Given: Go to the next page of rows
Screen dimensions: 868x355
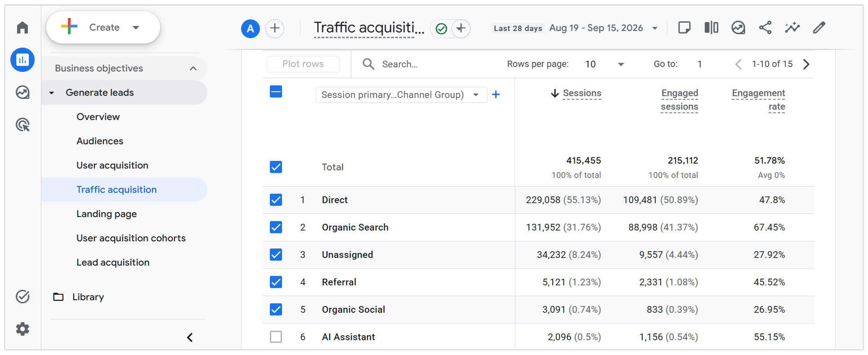Looking at the screenshot, I should [806, 64].
